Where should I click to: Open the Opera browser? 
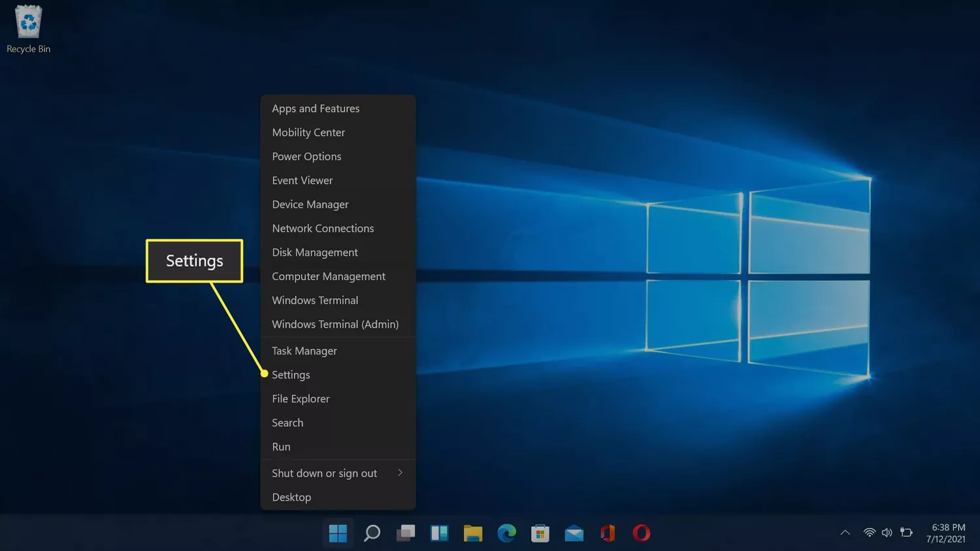coord(641,533)
